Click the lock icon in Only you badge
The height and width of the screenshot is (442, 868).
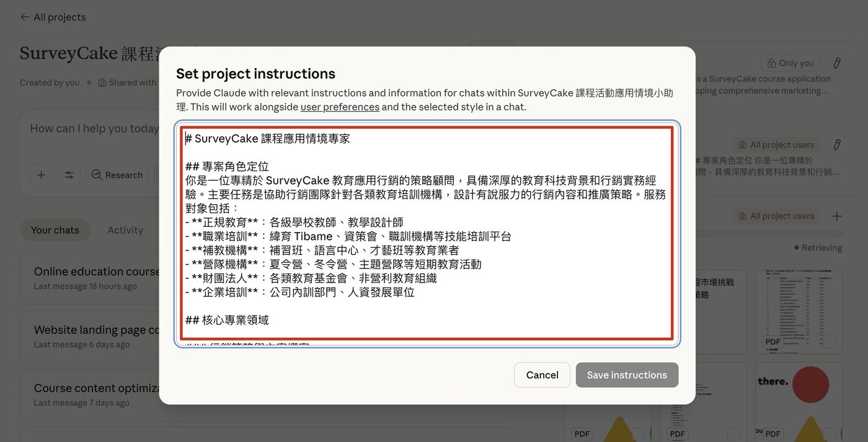[771, 63]
